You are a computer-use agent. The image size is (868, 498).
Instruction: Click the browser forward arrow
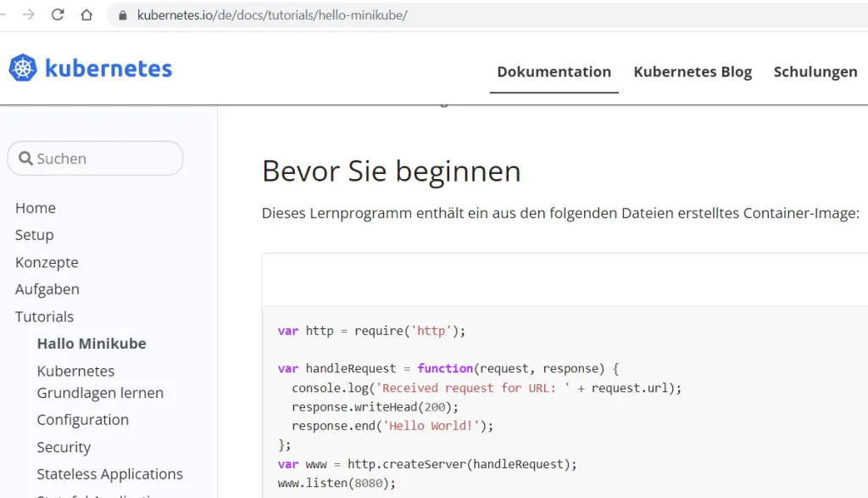pyautogui.click(x=28, y=15)
